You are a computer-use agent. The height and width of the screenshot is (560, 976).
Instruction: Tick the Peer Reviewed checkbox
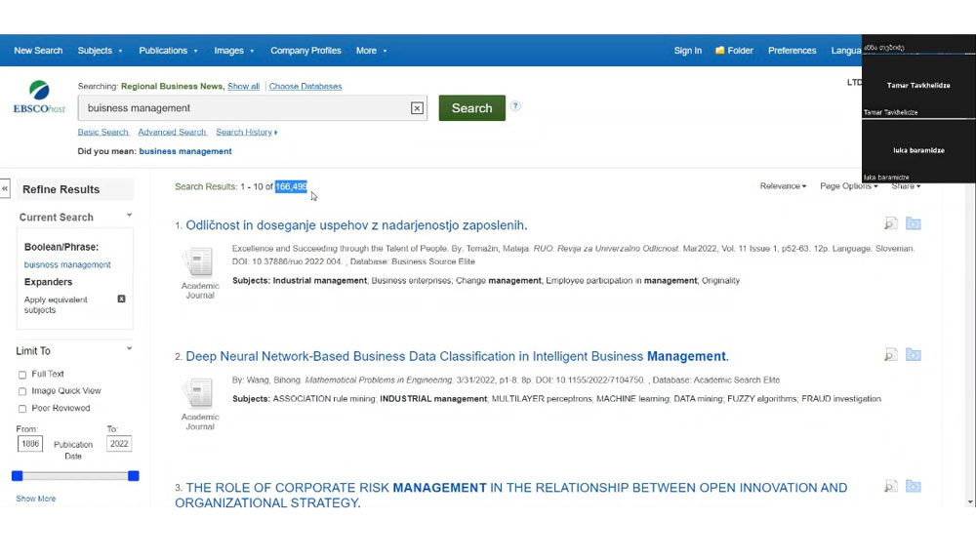click(22, 409)
